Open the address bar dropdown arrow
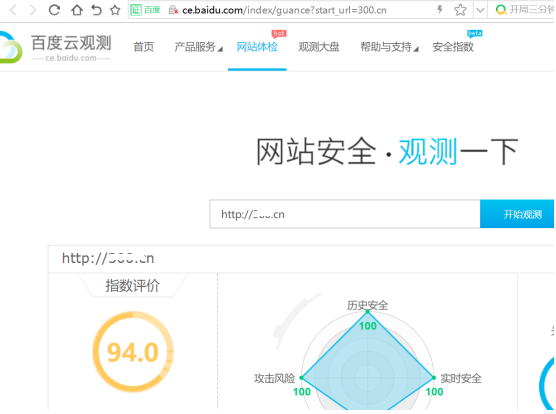Viewport: 556px width, 414px height. [480, 10]
